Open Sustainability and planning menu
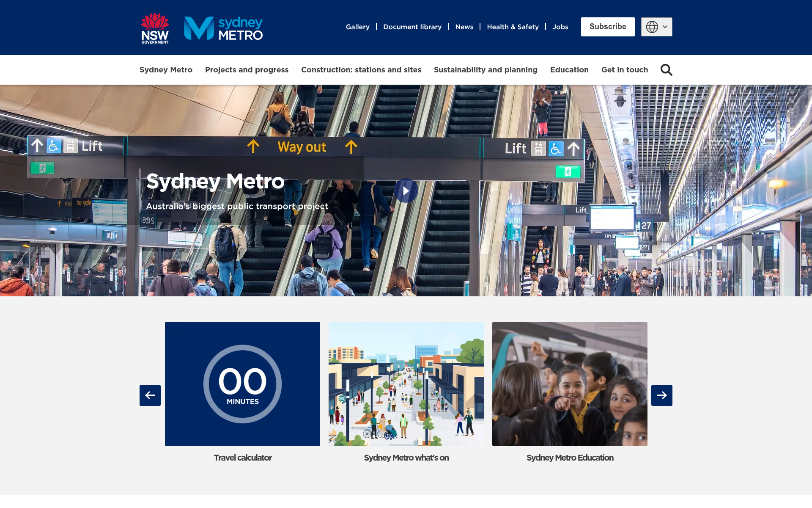The image size is (812, 508). coord(486,70)
